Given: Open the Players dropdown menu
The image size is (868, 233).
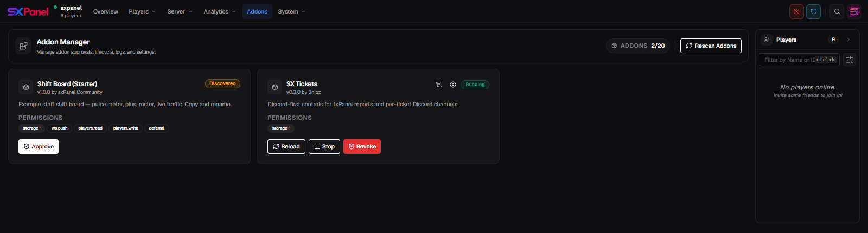Looking at the screenshot, I should tap(142, 11).
